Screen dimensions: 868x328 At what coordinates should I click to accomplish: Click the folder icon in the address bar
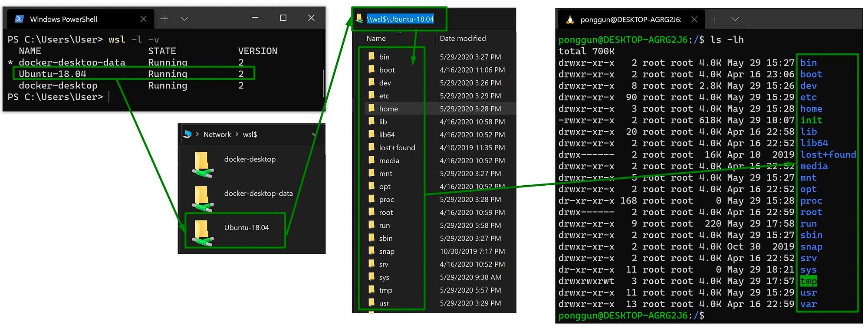click(359, 18)
